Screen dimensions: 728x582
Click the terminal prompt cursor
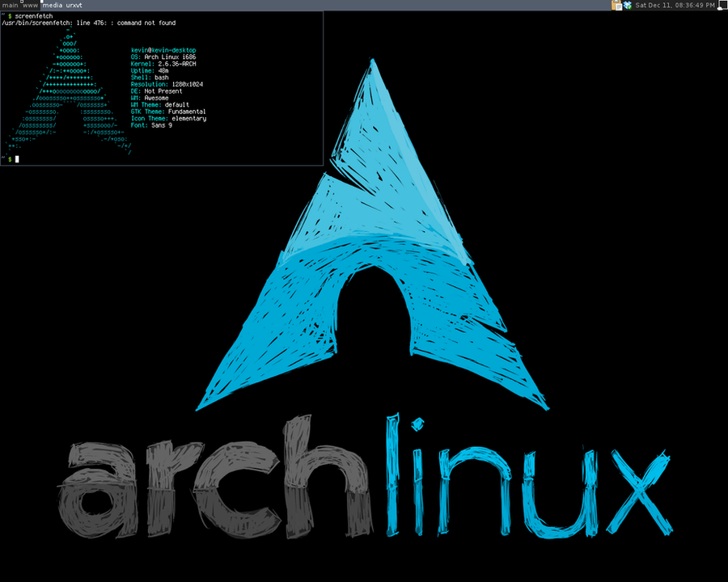17,159
